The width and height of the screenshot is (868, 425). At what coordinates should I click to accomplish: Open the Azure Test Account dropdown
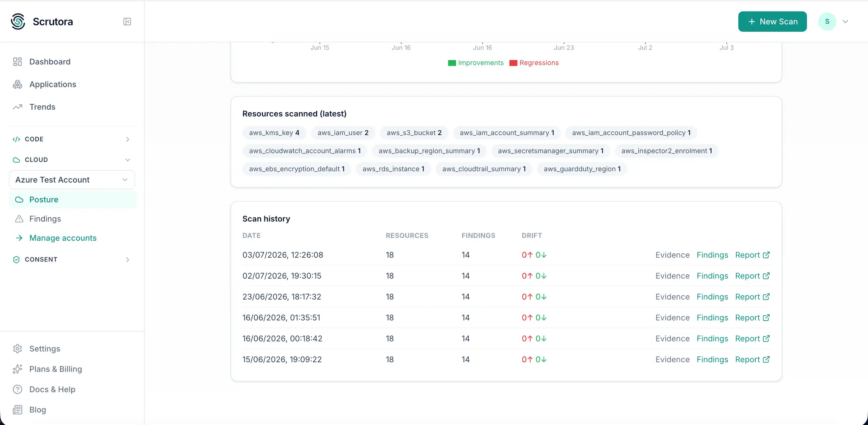pos(72,180)
